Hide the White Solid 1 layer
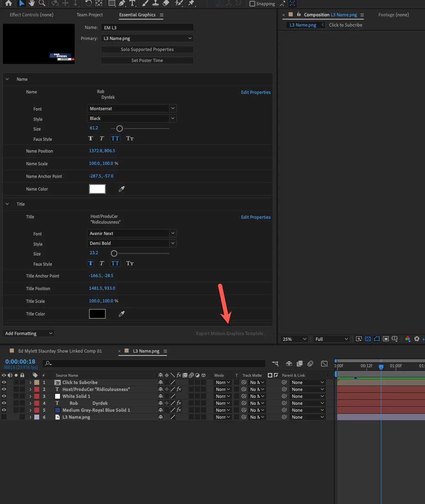 (x=4, y=396)
